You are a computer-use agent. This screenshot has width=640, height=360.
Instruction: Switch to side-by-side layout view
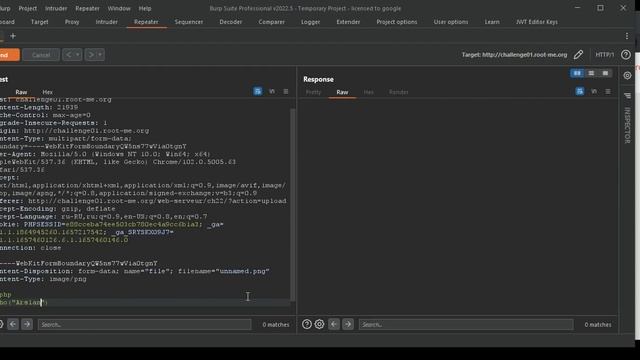point(577,73)
